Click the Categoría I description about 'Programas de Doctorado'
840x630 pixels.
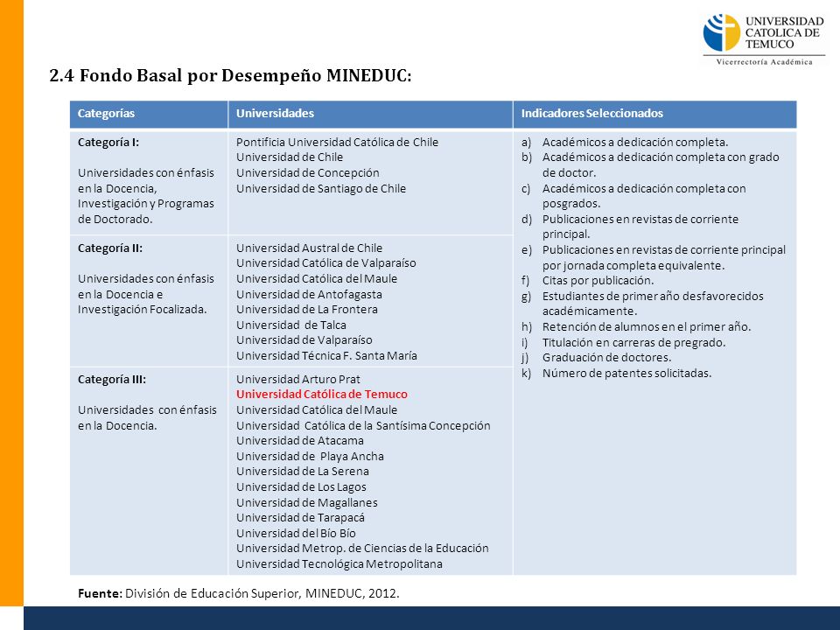[146, 195]
